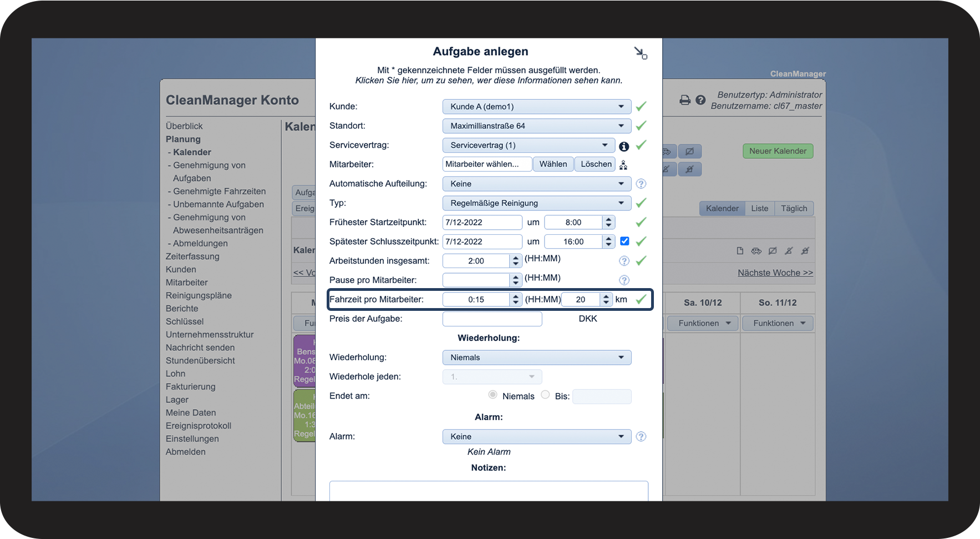Select the Bis radio button
Screen dimensions: 980x539
click(x=545, y=395)
